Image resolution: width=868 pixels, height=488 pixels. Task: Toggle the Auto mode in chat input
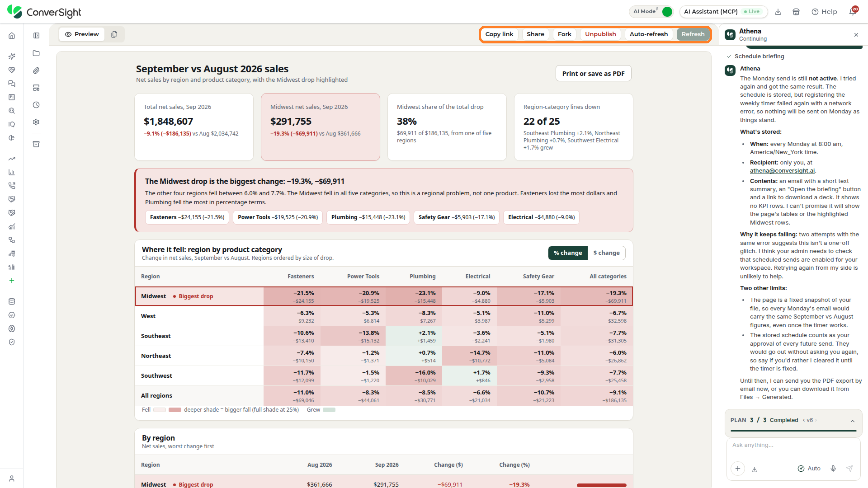pyautogui.click(x=809, y=469)
